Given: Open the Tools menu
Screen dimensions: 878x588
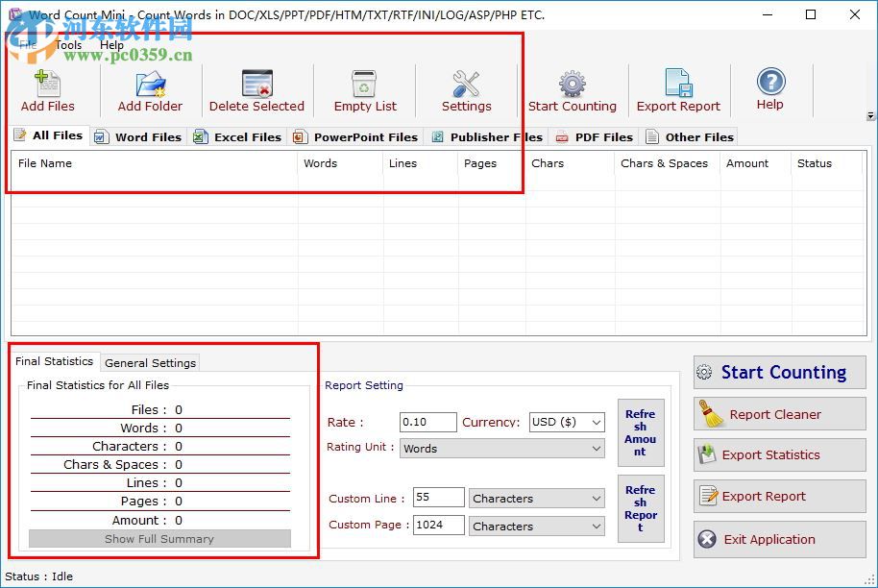Looking at the screenshot, I should (68, 45).
